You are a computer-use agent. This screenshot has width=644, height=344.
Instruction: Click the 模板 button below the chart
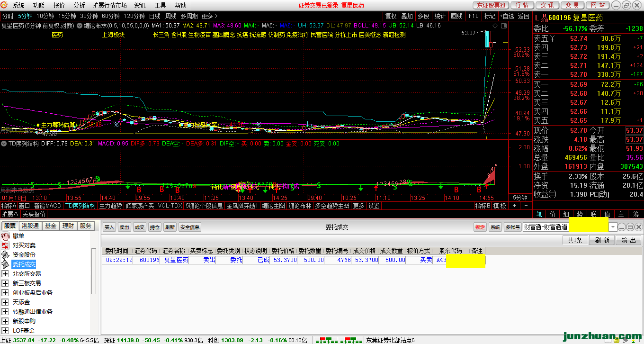click(x=500, y=206)
